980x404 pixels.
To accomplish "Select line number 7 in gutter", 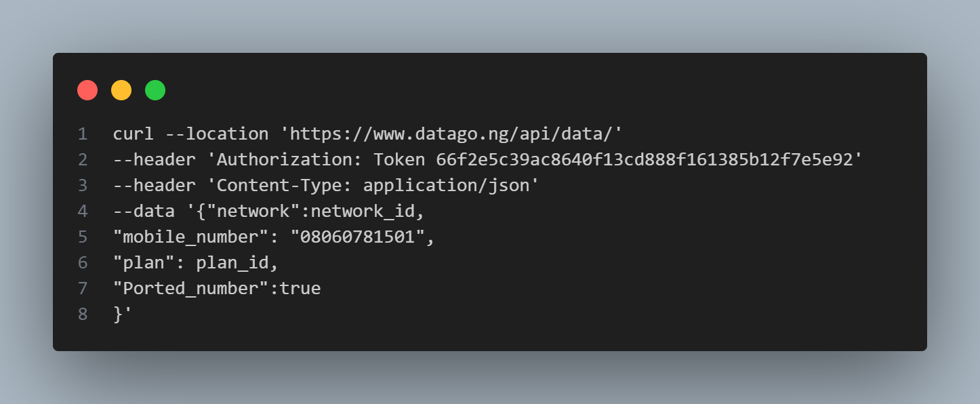I will click(x=83, y=289).
